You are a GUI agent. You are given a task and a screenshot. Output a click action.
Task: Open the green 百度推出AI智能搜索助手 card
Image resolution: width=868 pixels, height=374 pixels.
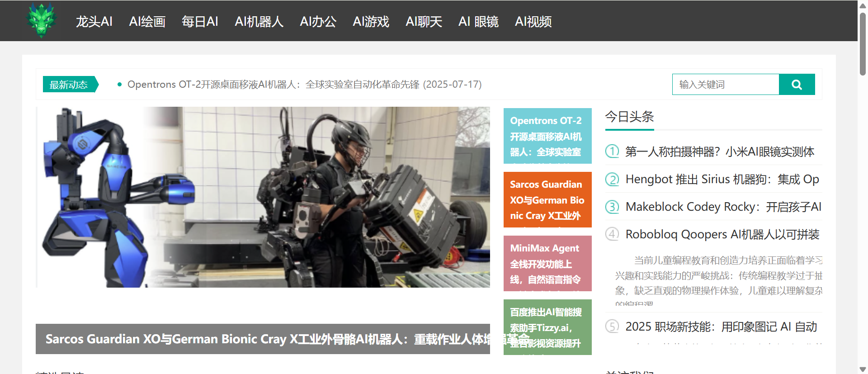coord(547,327)
